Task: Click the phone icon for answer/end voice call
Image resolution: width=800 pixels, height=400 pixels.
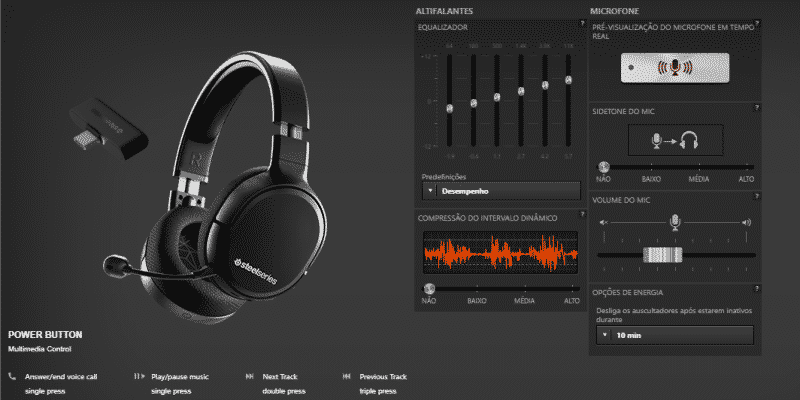Action: 12,377
